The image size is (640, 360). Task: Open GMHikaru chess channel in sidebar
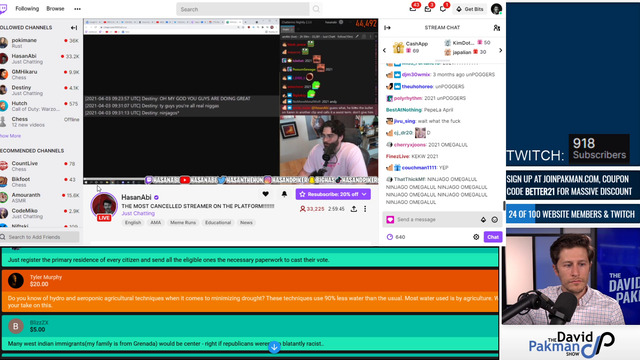click(40, 74)
